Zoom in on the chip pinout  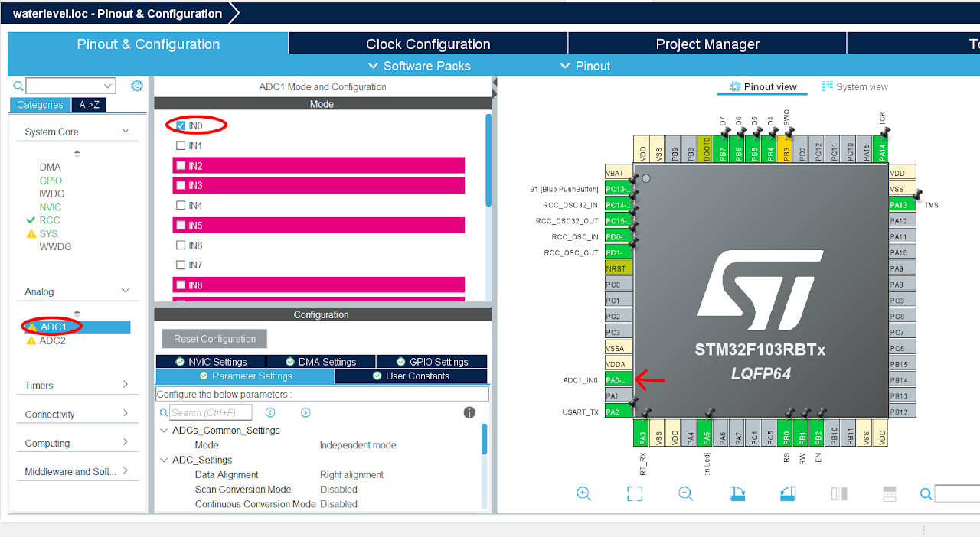583,493
